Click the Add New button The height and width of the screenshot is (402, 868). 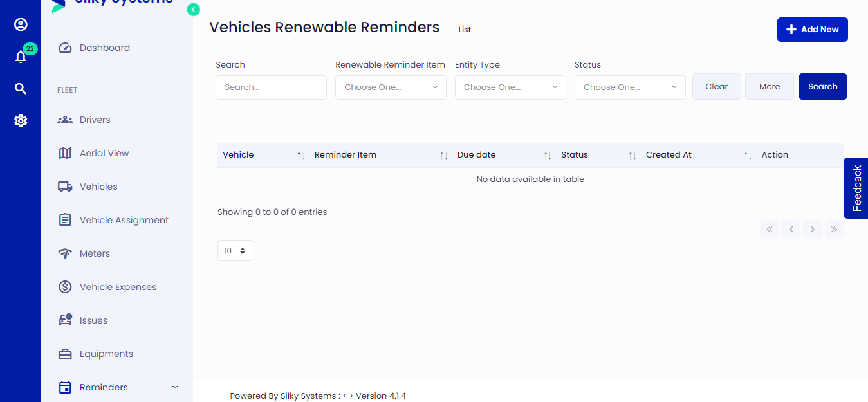[812, 29]
